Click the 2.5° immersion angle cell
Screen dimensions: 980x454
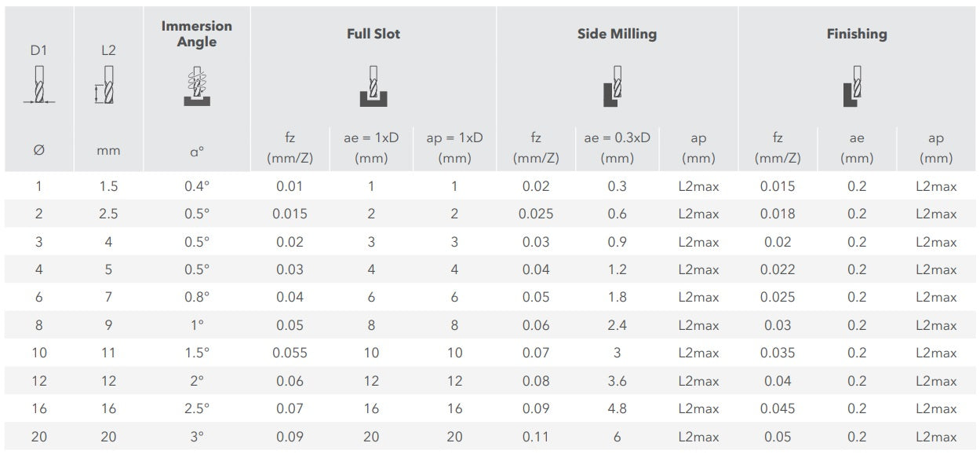[197, 408]
